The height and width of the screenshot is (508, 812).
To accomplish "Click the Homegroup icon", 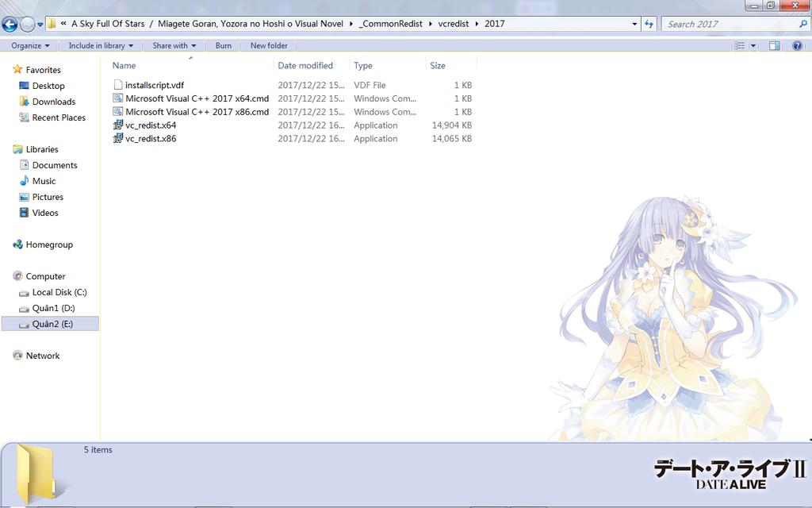I will coord(17,244).
